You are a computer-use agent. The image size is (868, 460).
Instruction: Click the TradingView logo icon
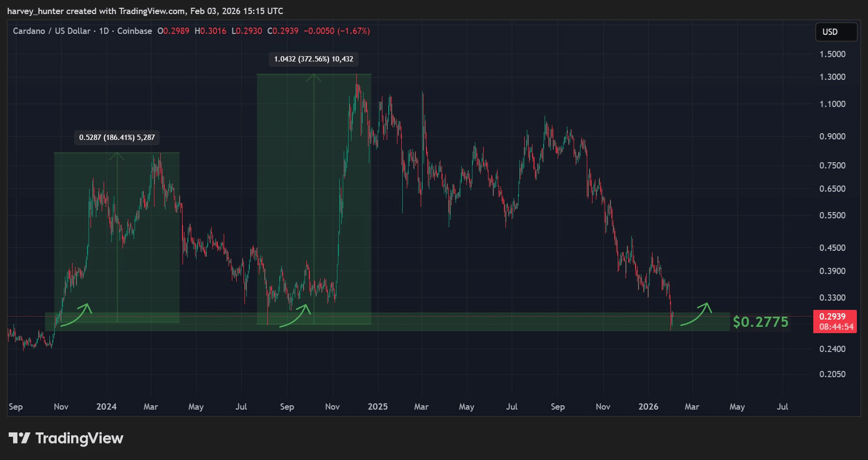coord(19,438)
